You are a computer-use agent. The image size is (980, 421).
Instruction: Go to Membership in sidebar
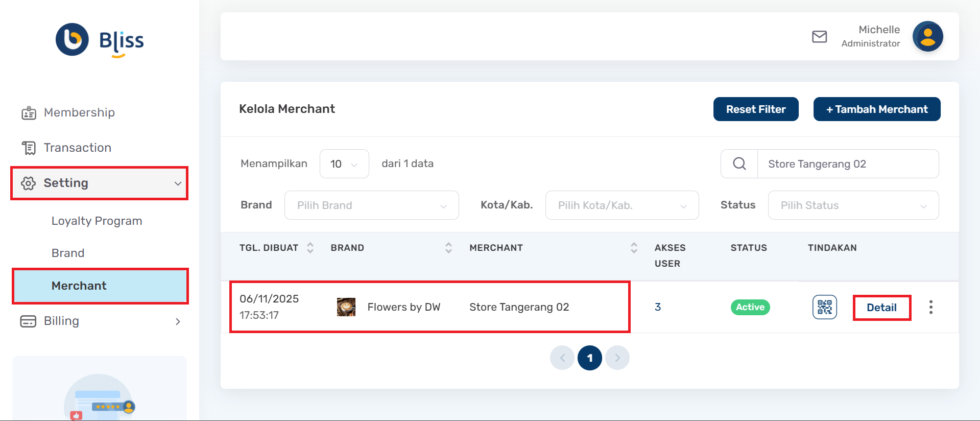79,112
